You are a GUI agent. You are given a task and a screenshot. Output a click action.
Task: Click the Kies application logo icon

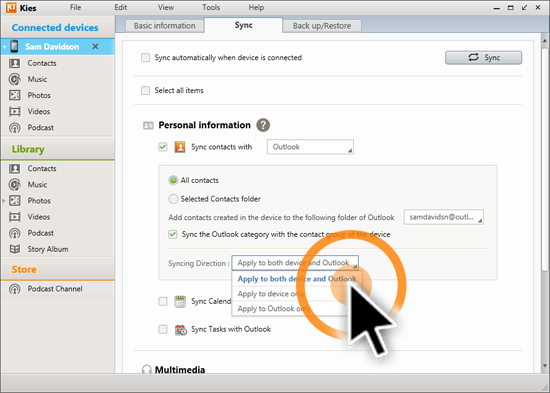11,7
